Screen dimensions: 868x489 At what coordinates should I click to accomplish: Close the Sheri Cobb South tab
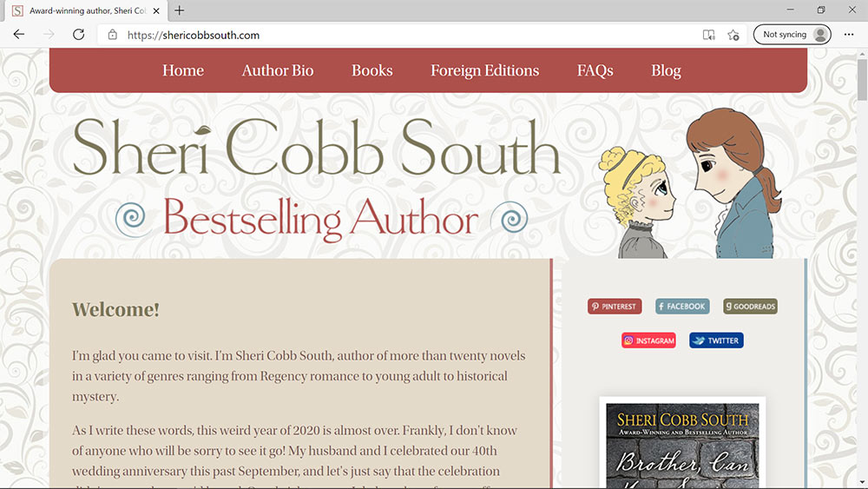click(156, 10)
